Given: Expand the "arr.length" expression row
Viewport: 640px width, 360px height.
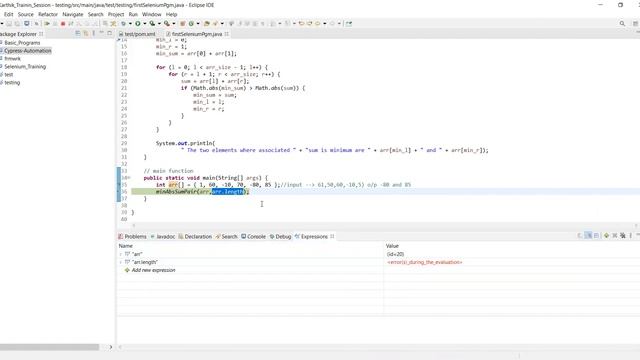Looking at the screenshot, I should 120,262.
